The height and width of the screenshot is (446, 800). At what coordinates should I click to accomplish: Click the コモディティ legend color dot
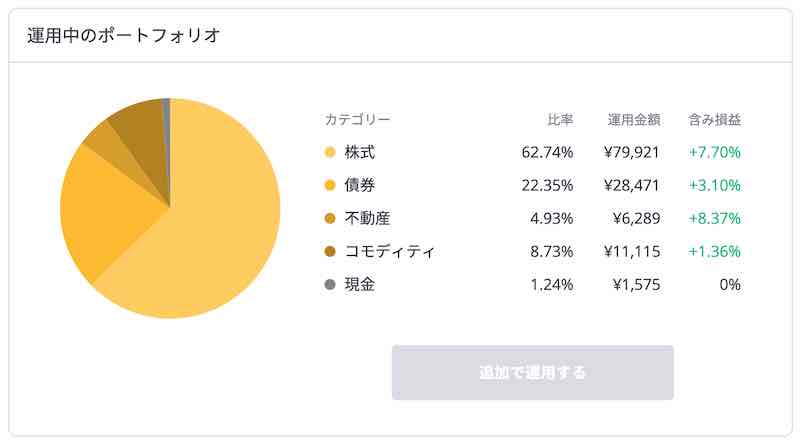330,251
